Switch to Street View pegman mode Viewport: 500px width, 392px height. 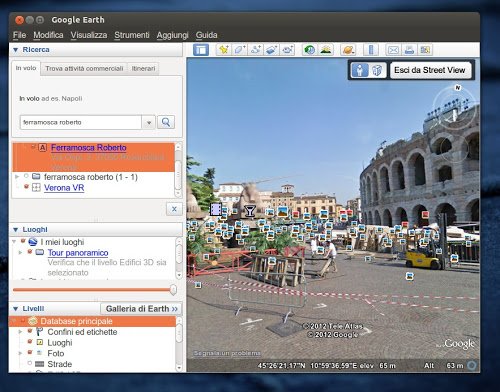click(x=360, y=70)
